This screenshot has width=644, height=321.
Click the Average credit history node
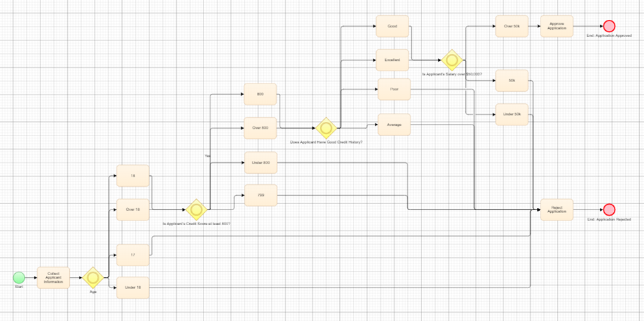[x=394, y=125]
